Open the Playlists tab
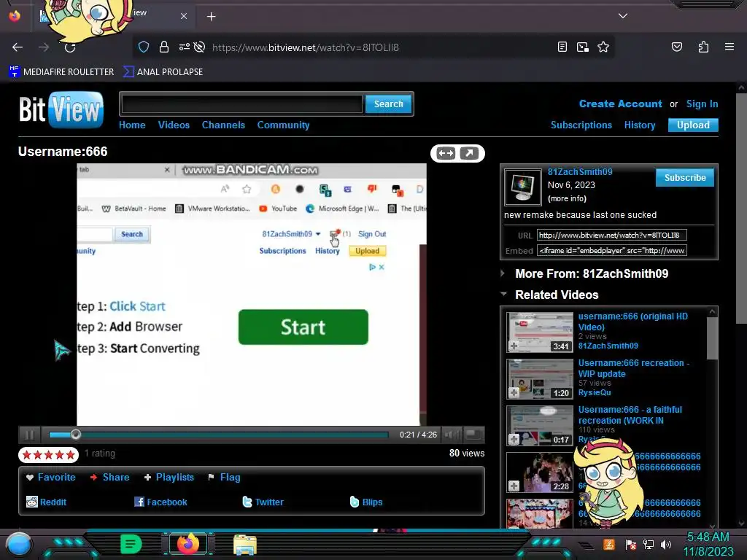747x560 pixels. pos(169,477)
